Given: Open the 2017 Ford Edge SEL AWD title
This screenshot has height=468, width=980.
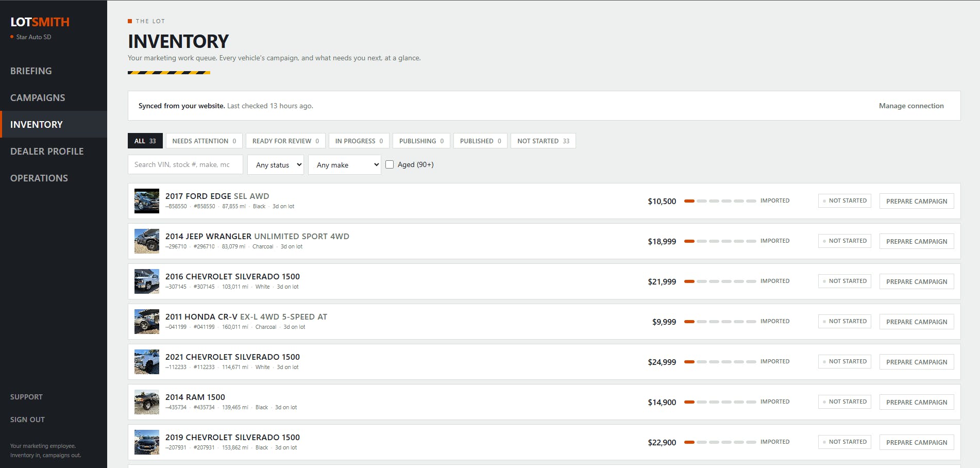Looking at the screenshot, I should pos(217,196).
